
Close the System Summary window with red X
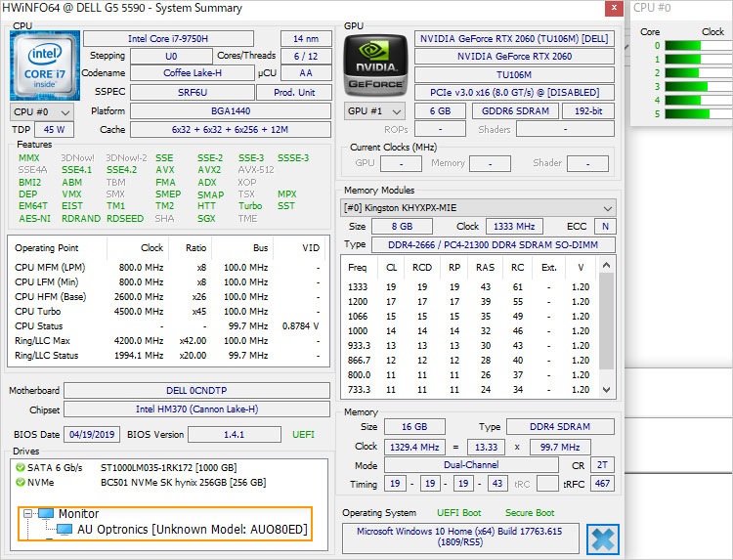point(612,9)
